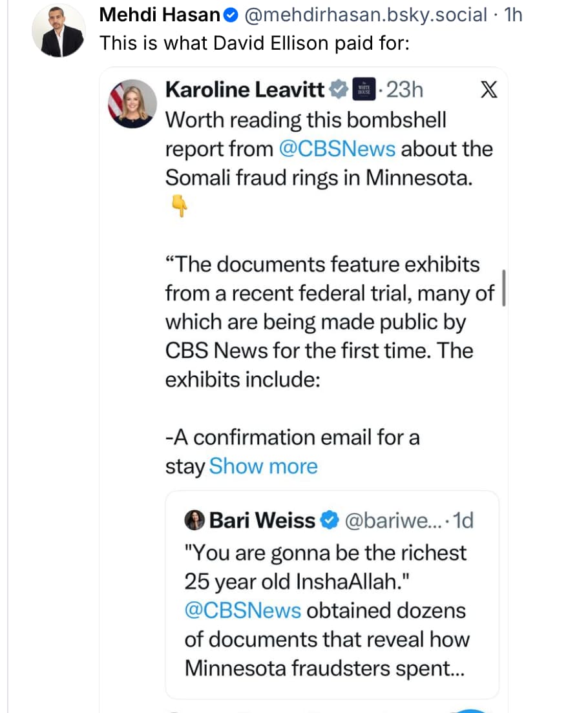The image size is (588, 713).
Task: Click the 23h timestamp on Leavitt's post
Action: tap(404, 90)
